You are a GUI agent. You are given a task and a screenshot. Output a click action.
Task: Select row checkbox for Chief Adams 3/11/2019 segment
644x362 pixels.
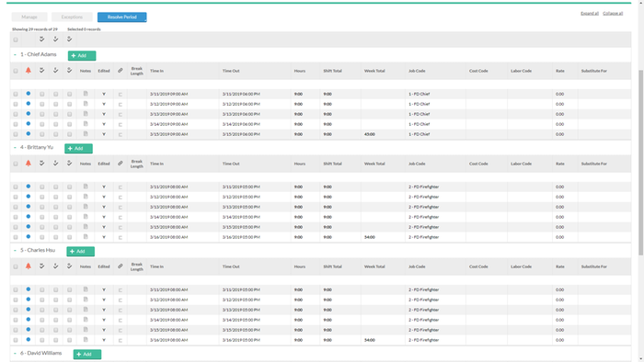16,94
